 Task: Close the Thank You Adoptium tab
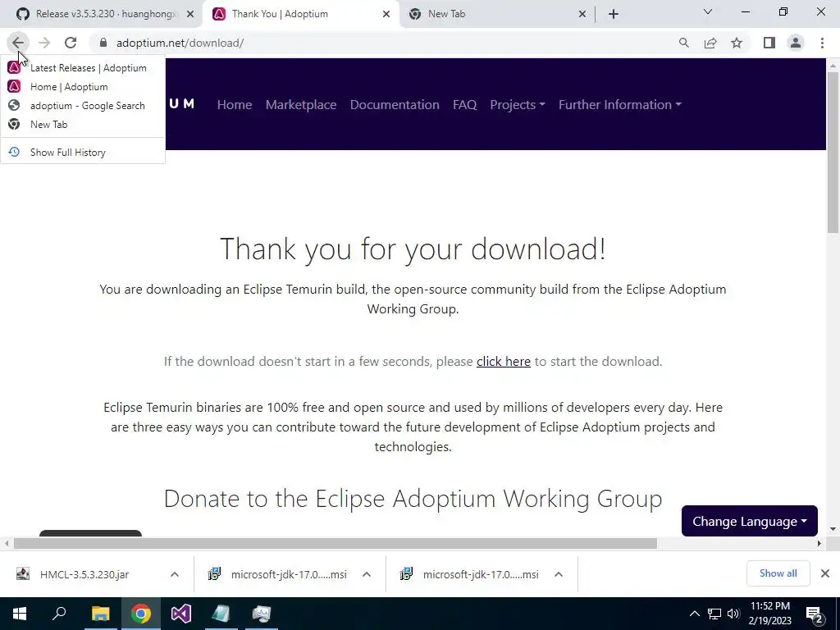click(x=386, y=14)
